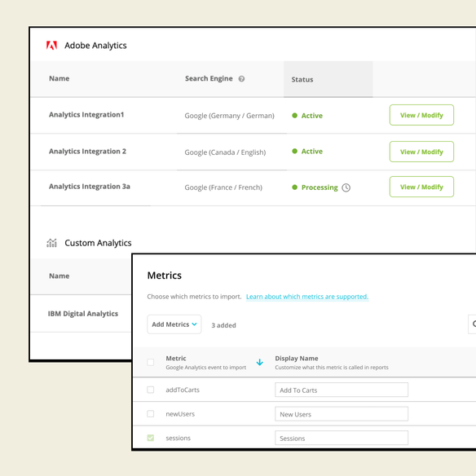Screen dimensions: 476x476
Task: Click the search icon at Metrics panel edge
Action: point(474,324)
